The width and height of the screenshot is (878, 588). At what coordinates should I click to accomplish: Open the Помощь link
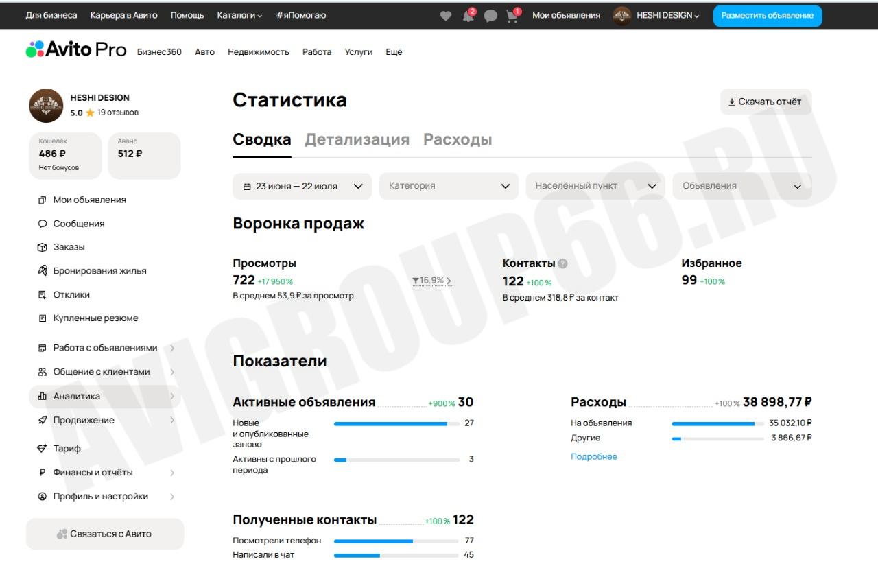pyautogui.click(x=187, y=15)
